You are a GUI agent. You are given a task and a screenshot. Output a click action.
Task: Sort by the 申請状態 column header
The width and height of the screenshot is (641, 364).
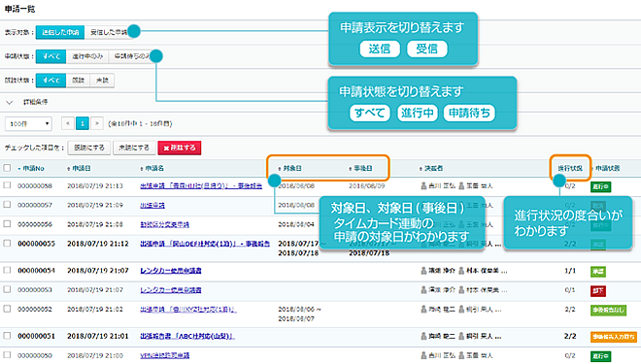tap(606, 168)
